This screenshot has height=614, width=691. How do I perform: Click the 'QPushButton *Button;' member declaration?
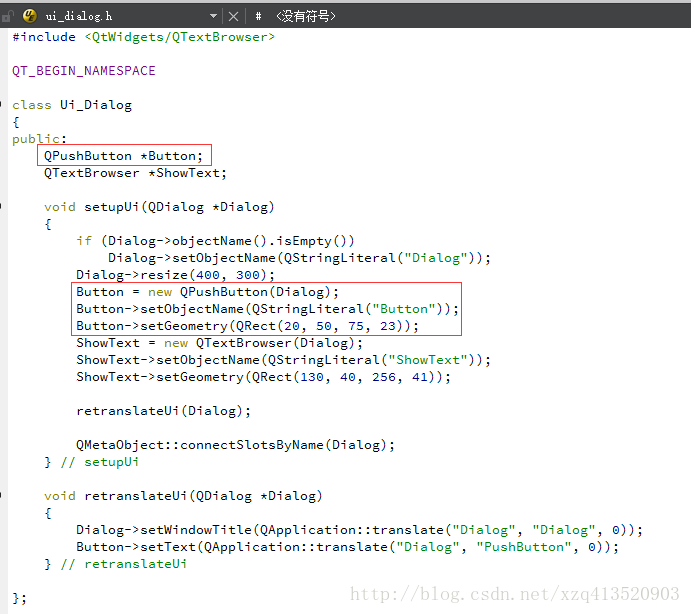pos(123,156)
